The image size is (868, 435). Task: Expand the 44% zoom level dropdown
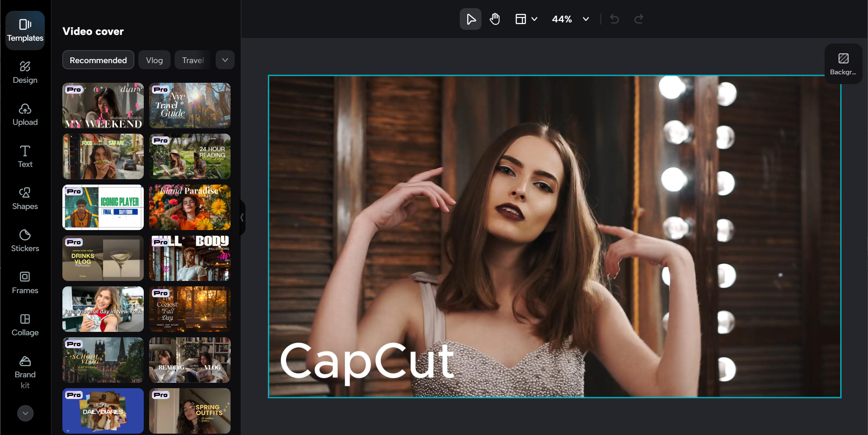[586, 19]
